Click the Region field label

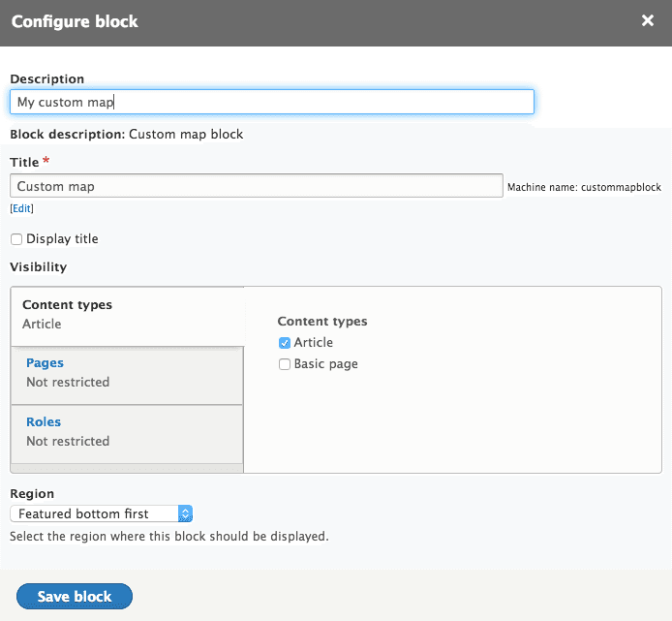32,493
